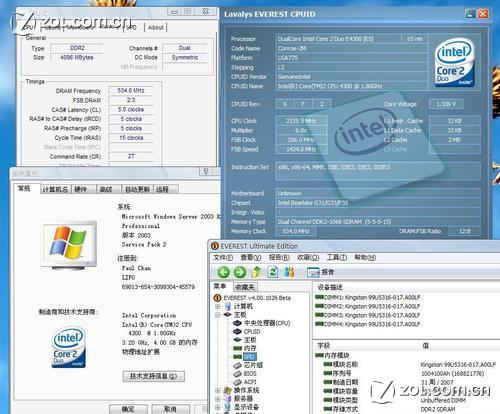
Task: Select DIMM4 Kingston device row
Action: pyautogui.click(x=368, y=324)
